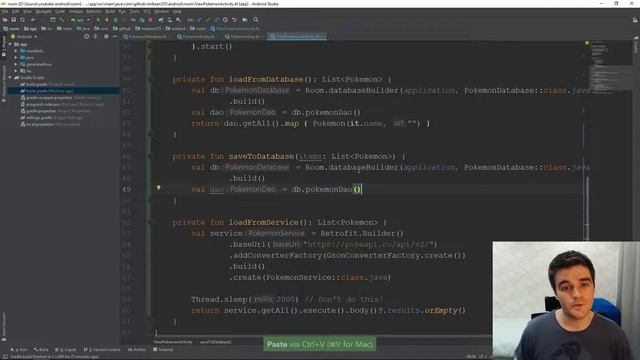The width and height of the screenshot is (640, 360).
Task: Click the Save All toolbar icon
Action: (13, 20)
